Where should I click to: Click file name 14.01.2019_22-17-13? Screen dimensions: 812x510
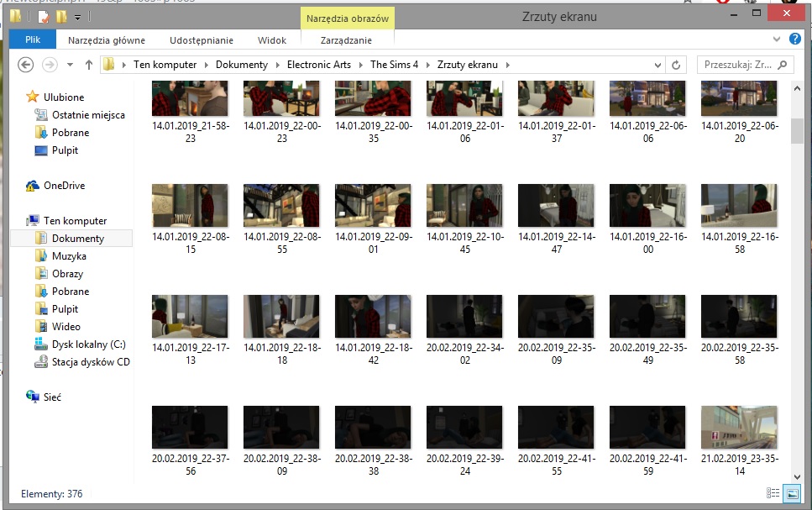[191, 354]
